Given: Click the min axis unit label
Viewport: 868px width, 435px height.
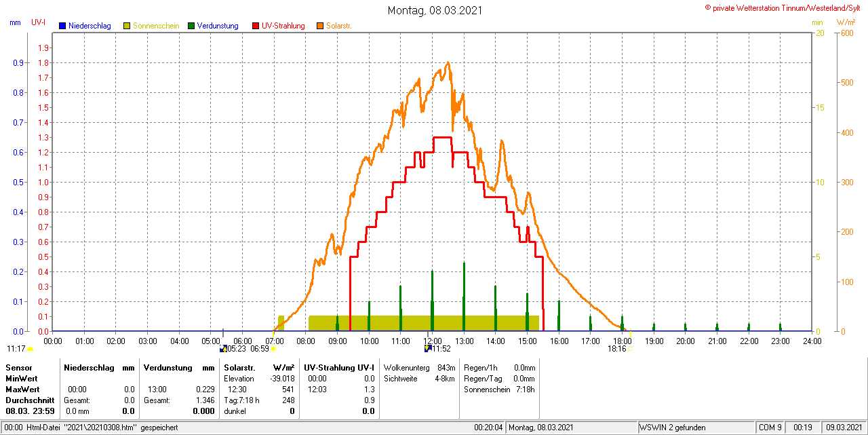Looking at the screenshot, I should [817, 22].
